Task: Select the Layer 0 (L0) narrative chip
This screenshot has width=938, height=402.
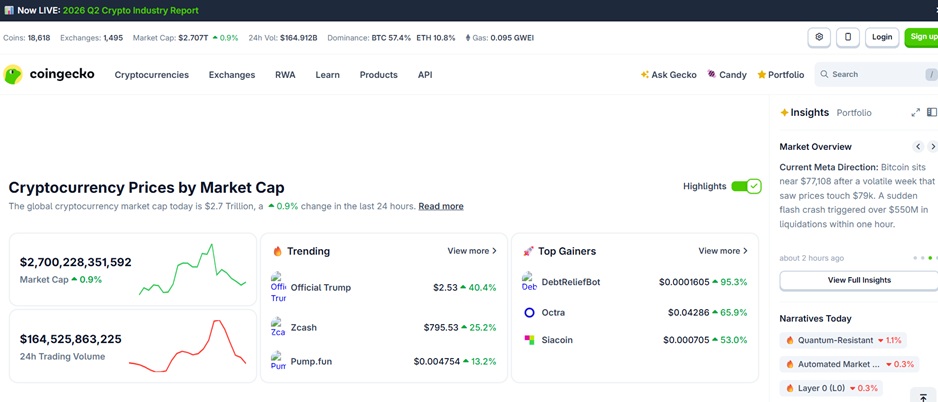Action: [832, 388]
